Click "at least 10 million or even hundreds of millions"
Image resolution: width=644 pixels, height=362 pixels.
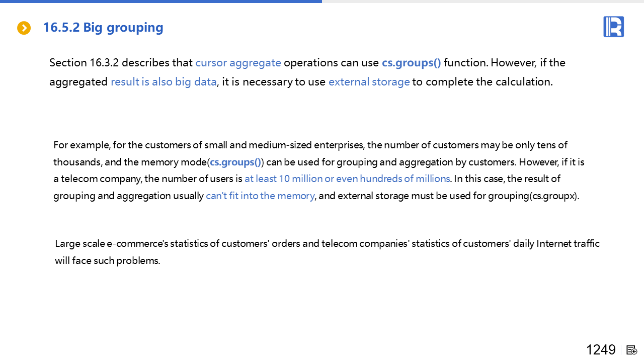click(347, 178)
